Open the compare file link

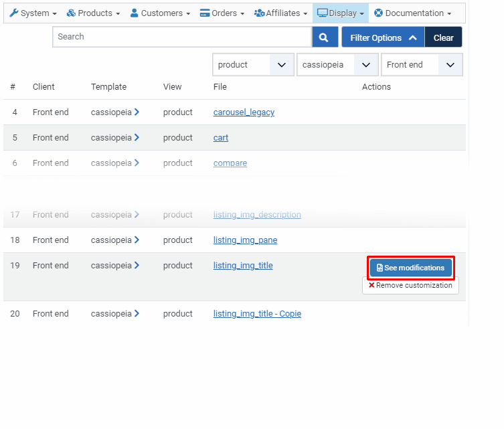tap(230, 163)
